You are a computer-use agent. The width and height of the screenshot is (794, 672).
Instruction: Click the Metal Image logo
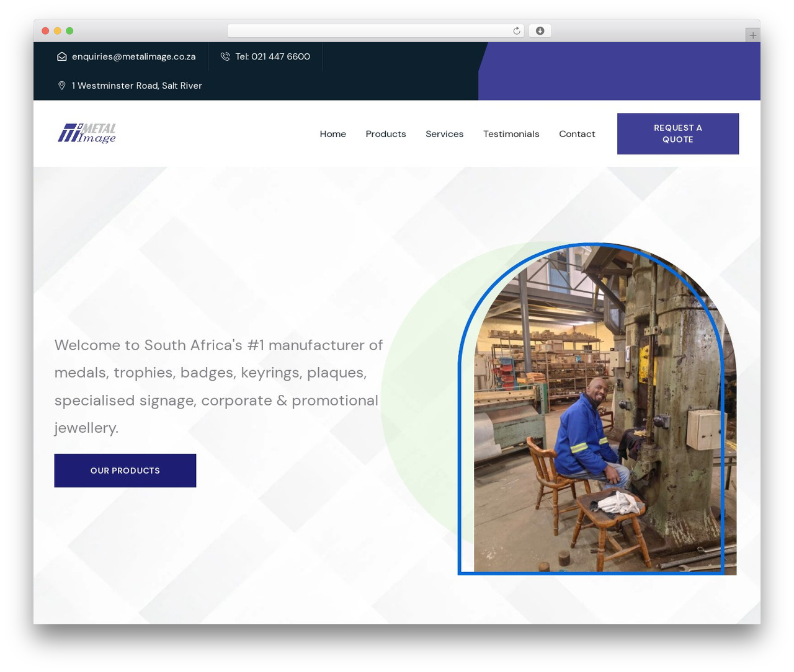point(87,133)
